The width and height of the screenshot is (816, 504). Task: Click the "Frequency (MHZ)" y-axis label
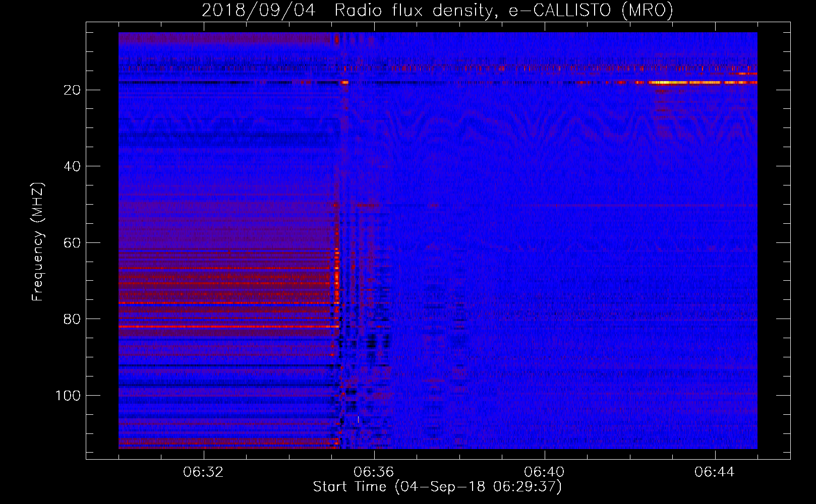pyautogui.click(x=38, y=242)
